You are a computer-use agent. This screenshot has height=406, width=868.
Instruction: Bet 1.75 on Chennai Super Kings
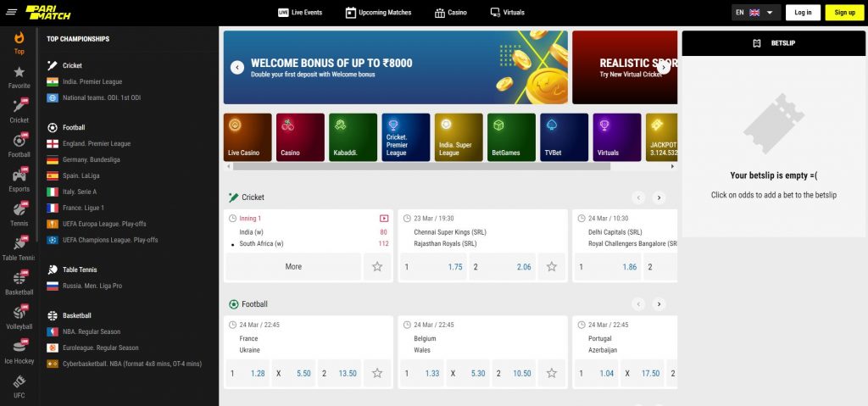pos(433,266)
